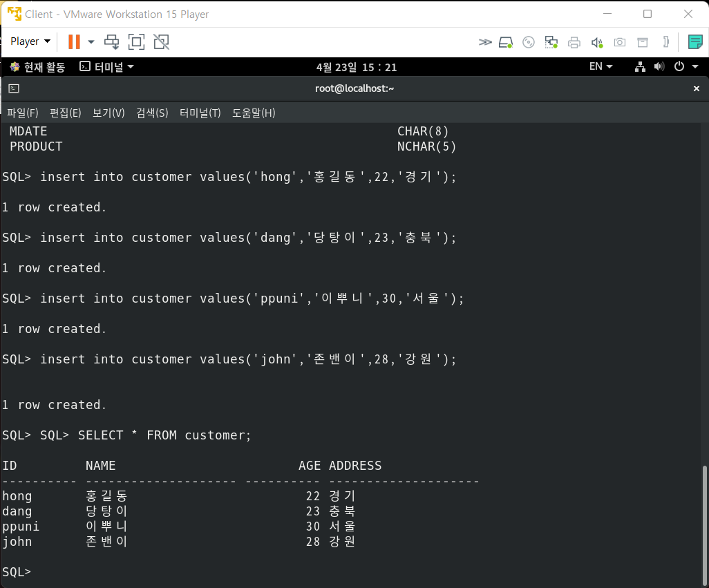Click the GNOME volume icon
Image resolution: width=709 pixels, height=588 pixels.
pyautogui.click(x=659, y=67)
